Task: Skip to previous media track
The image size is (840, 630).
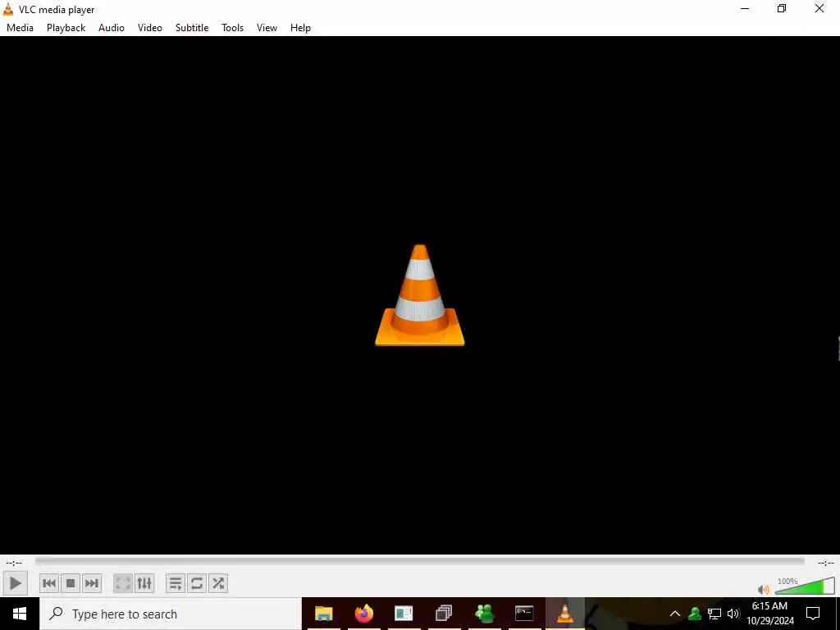Action: point(49,583)
